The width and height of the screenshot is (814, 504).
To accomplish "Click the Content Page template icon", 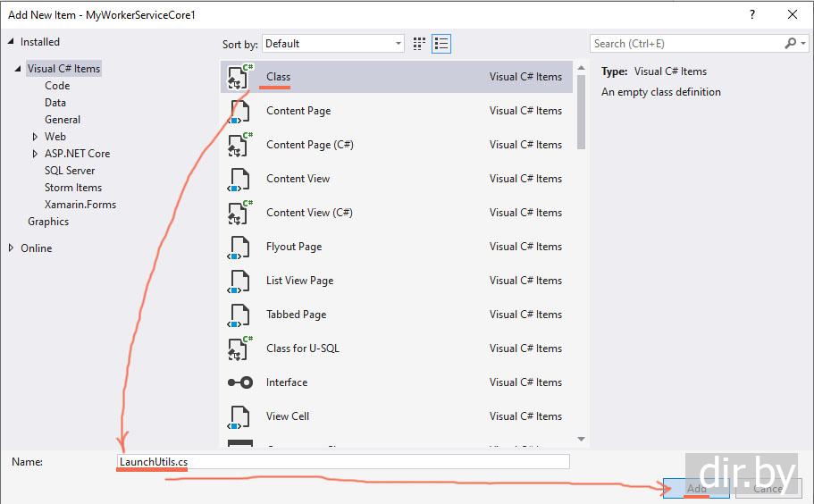I will [x=239, y=111].
